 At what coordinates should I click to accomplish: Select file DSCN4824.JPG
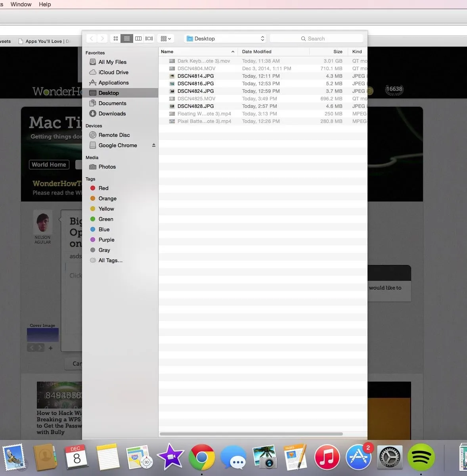(263, 91)
